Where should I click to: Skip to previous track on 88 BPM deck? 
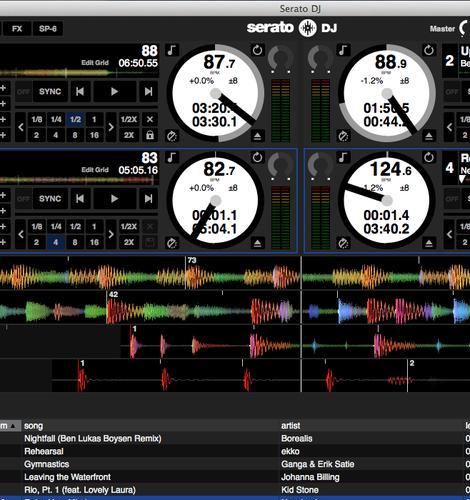80,91
